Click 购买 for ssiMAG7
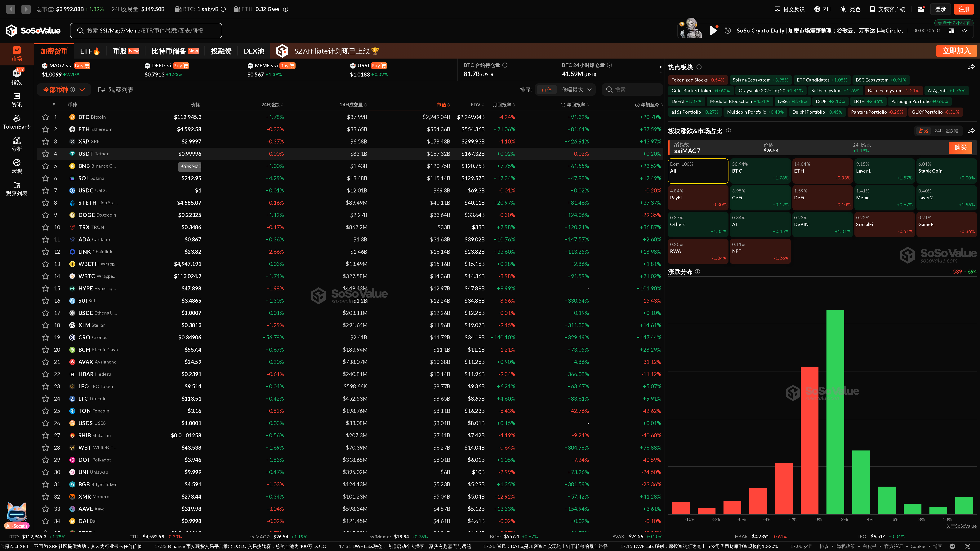Screen dimensions: 980x551 point(960,148)
